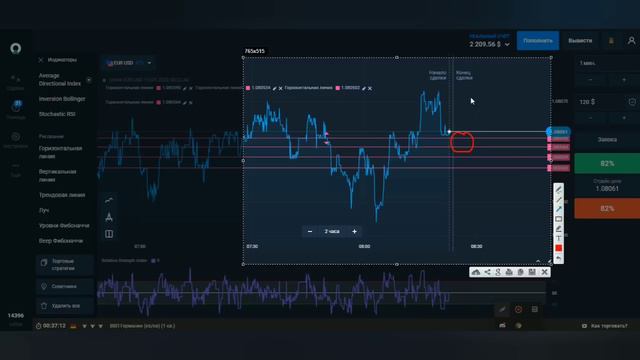This screenshot has width=640, height=360.
Task: Click the Заявка pending order button
Action: point(607,140)
